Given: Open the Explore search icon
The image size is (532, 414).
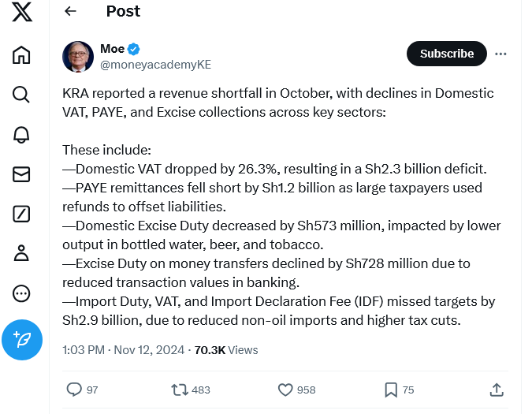Looking at the screenshot, I should click(x=21, y=95).
